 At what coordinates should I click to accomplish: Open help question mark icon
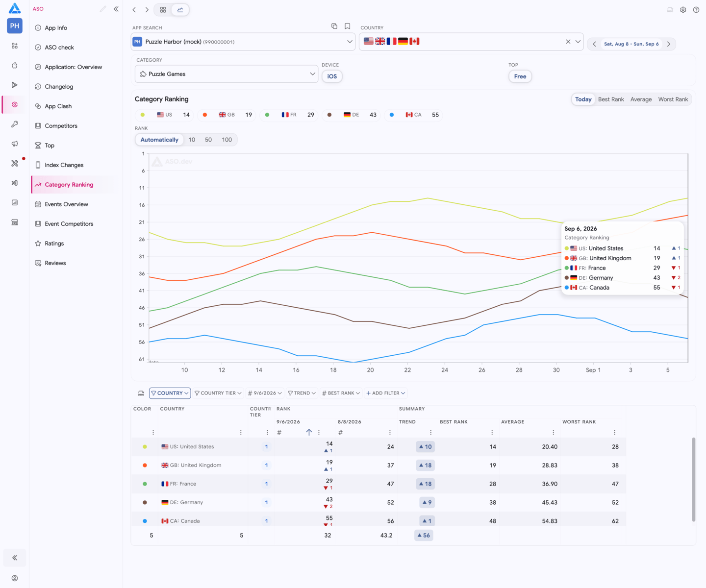tap(696, 10)
